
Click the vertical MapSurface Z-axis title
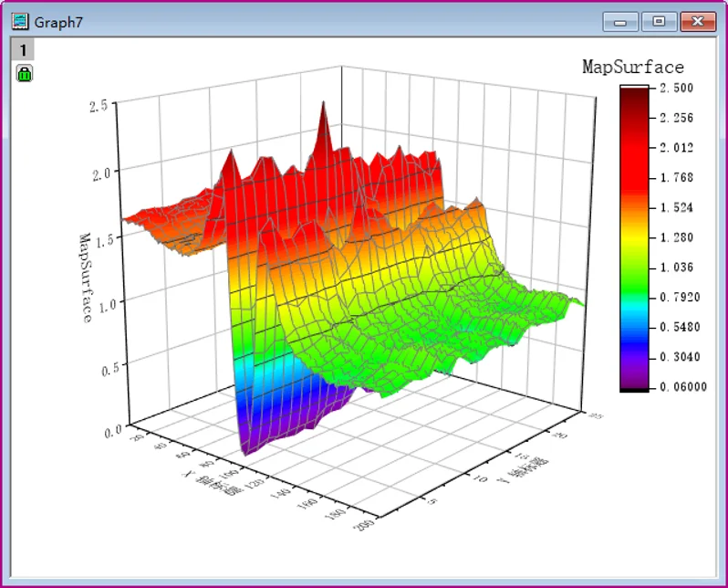[86, 278]
